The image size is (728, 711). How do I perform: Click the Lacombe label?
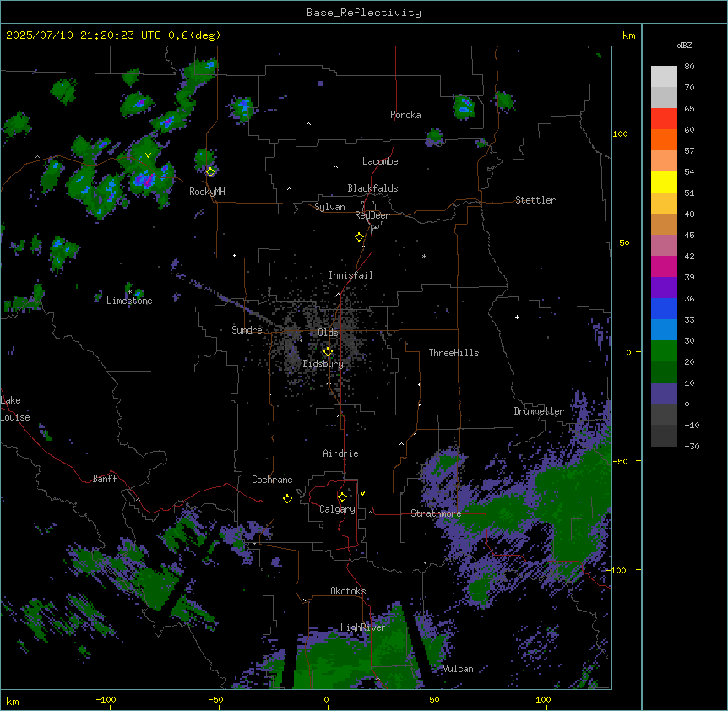[380, 161]
